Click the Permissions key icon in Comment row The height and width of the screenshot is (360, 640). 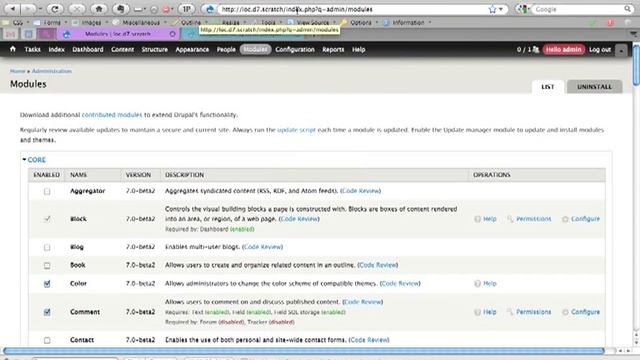pos(510,312)
